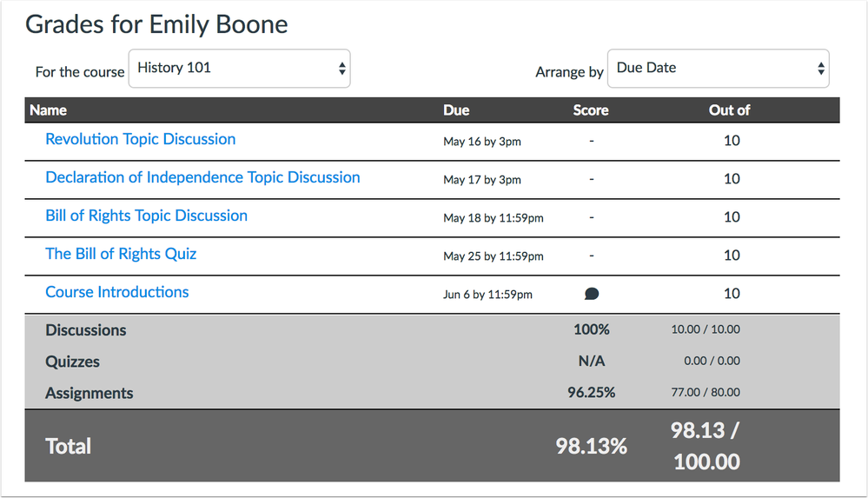Select the Discussions group row label
868x498 pixels.
pos(85,330)
